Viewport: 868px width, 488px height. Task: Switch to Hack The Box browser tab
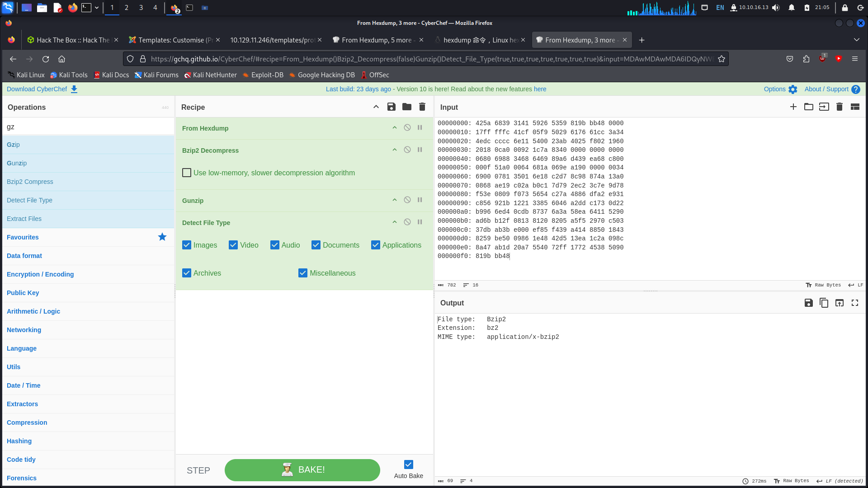[72, 40]
